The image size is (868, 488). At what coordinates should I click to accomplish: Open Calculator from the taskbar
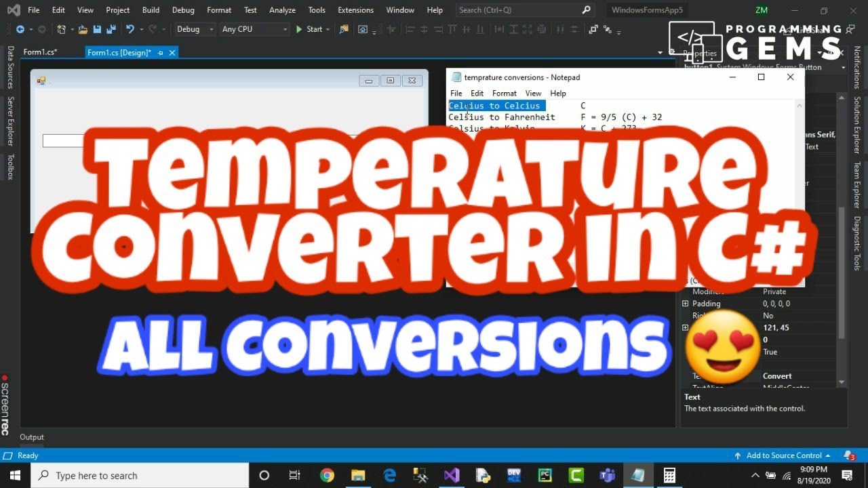point(669,475)
